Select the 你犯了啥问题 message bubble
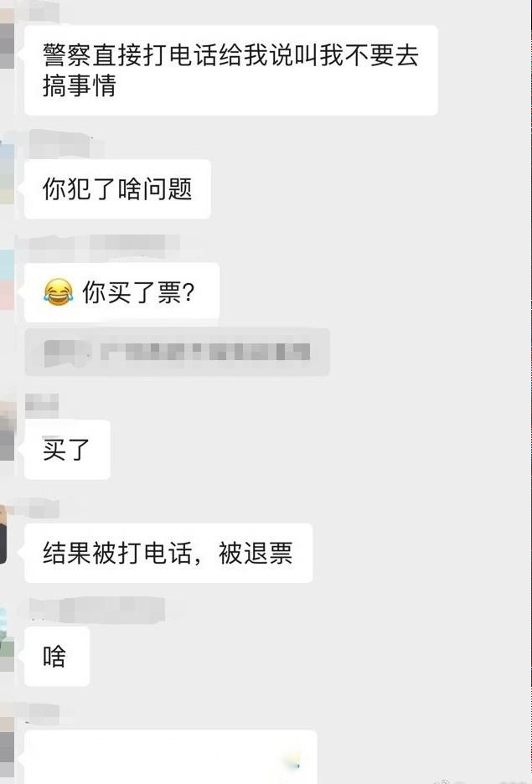Viewport: 532px width, 784px height. coord(117,189)
